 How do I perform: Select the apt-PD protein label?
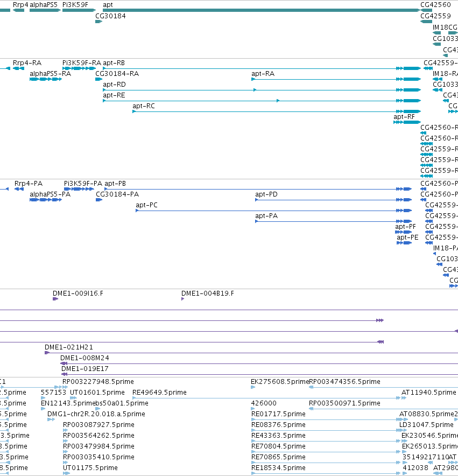coord(266,194)
